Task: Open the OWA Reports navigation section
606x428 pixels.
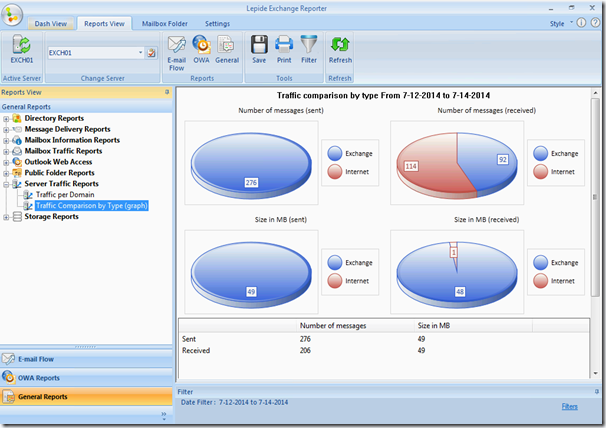Action: coord(86,377)
